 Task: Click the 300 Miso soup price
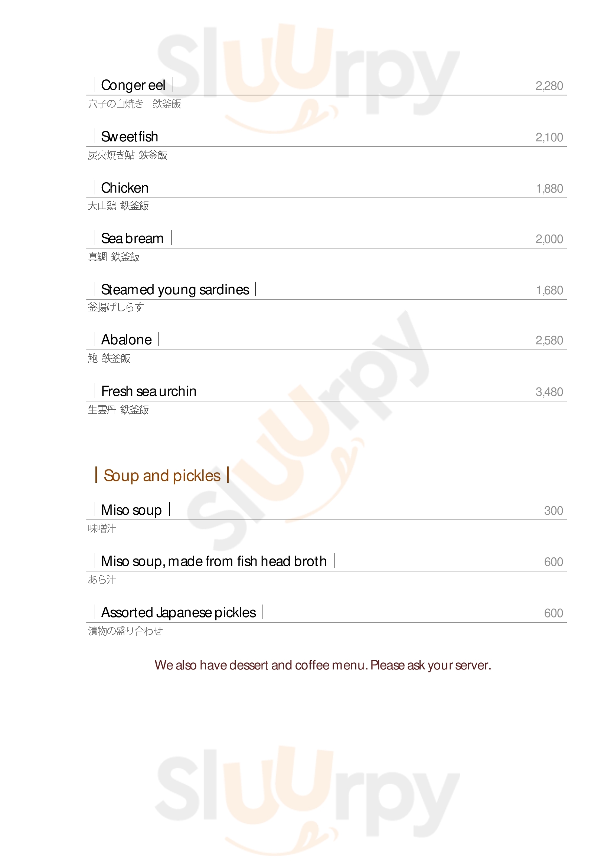point(553,511)
